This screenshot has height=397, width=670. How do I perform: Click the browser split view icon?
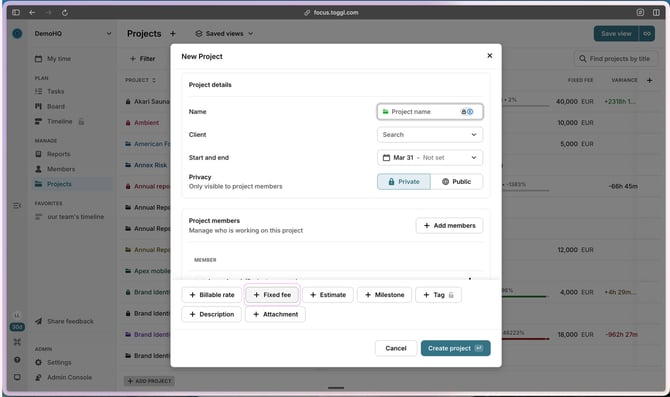[656, 12]
